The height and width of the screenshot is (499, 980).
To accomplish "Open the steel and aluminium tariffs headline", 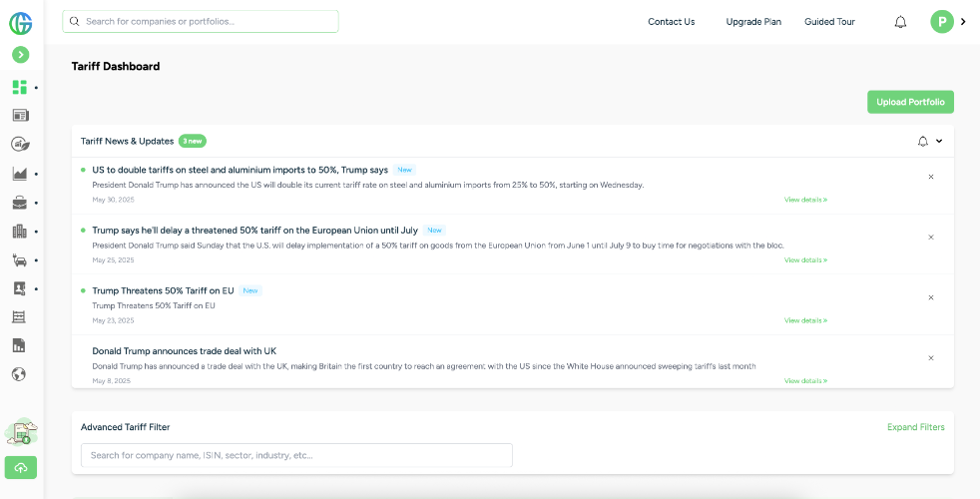I will tap(240, 170).
